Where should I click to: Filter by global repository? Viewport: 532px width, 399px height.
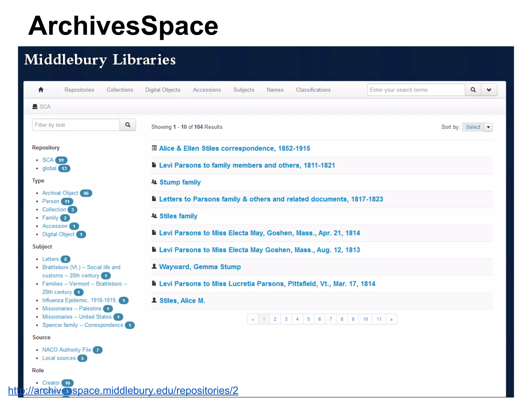pyautogui.click(x=49, y=168)
